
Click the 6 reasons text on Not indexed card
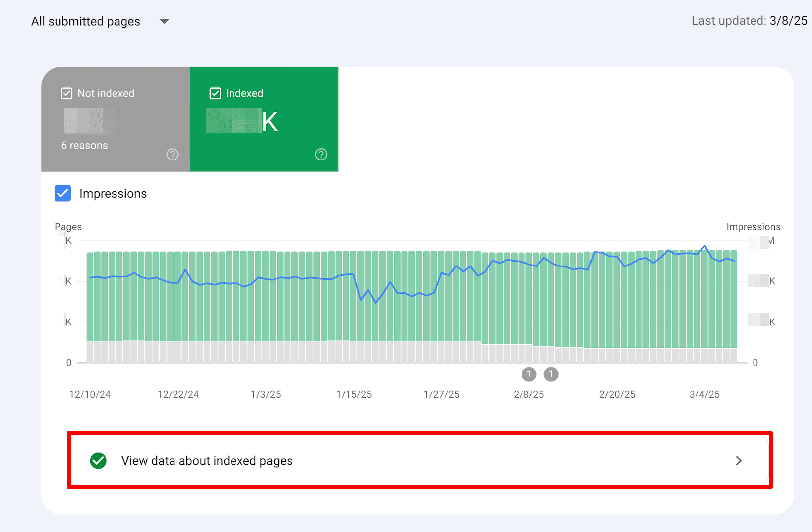[x=84, y=145]
